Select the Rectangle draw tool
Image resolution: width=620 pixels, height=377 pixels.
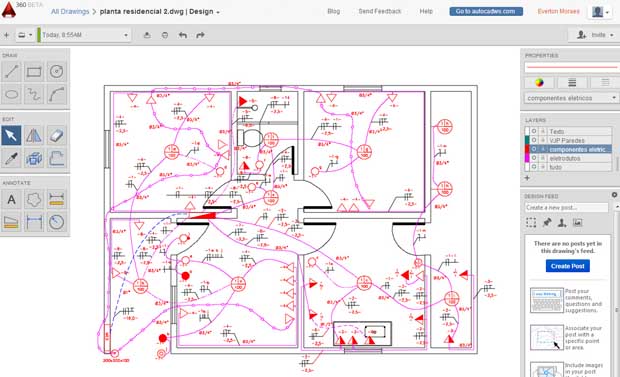[34, 72]
